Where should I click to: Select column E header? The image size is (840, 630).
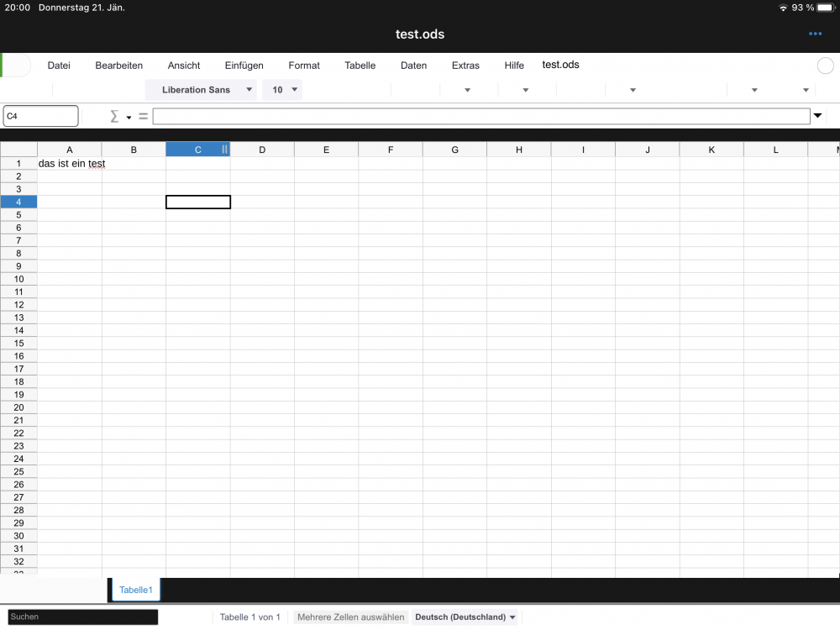tap(326, 150)
